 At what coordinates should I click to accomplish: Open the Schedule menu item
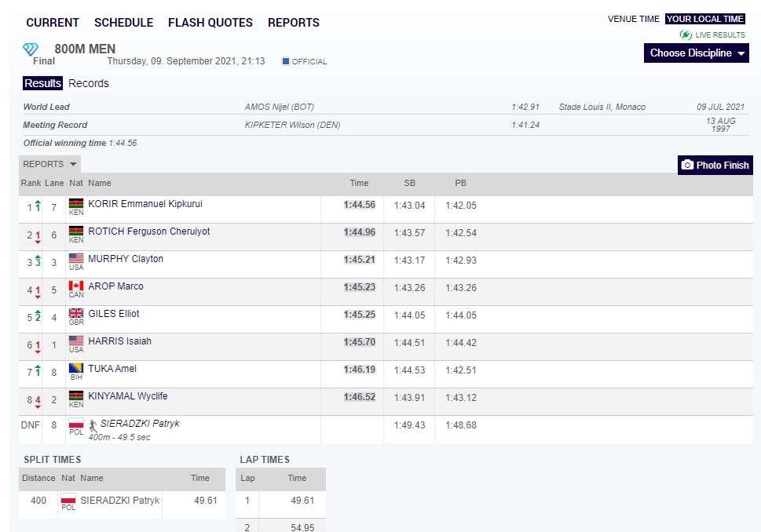click(123, 23)
